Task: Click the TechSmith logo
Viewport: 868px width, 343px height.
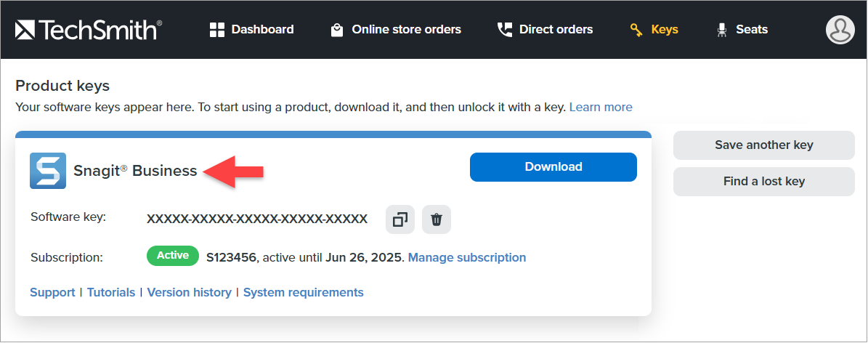Action: pos(88,30)
